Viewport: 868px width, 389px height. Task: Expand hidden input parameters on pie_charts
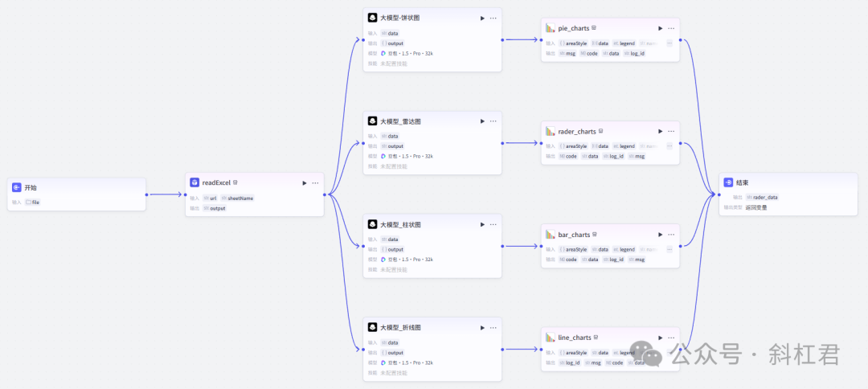tap(669, 43)
